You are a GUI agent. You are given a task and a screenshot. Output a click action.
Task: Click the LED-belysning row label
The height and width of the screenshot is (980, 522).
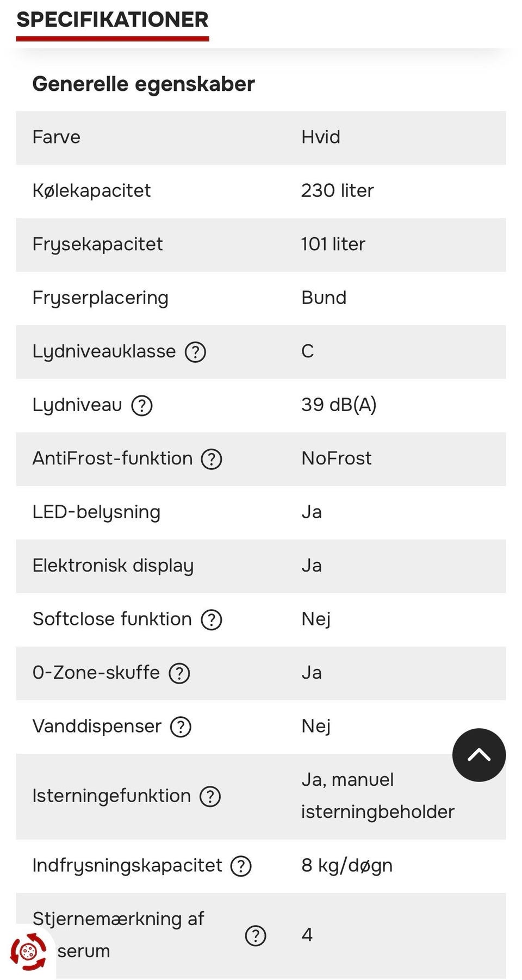[97, 512]
